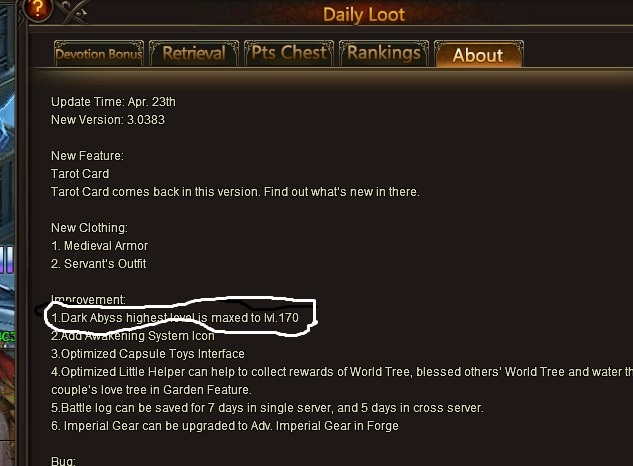The height and width of the screenshot is (466, 633).
Task: Click the Add Awakening System Icon line
Action: click(133, 336)
